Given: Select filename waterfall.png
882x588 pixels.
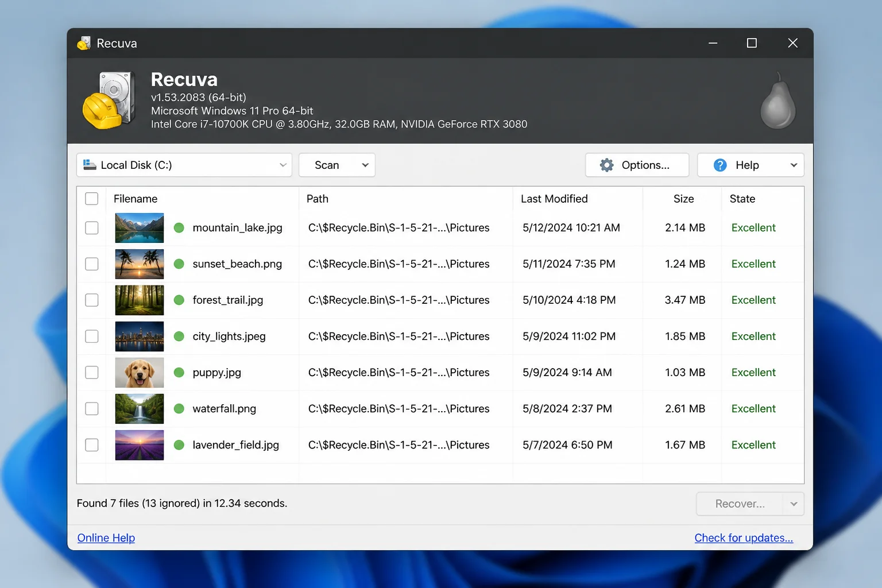Looking at the screenshot, I should 224,409.
